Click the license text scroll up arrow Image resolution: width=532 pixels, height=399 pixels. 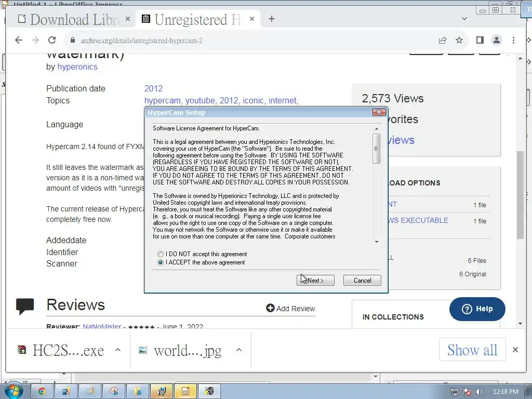[x=376, y=129]
